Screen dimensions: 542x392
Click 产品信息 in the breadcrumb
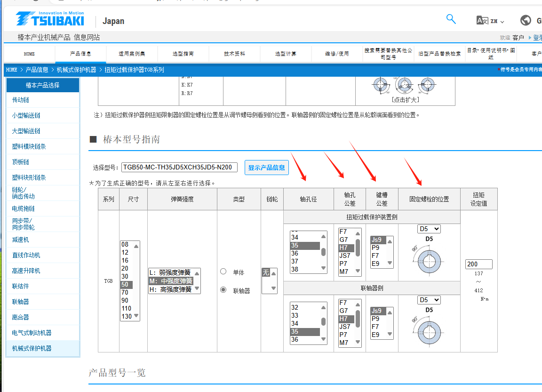37,70
